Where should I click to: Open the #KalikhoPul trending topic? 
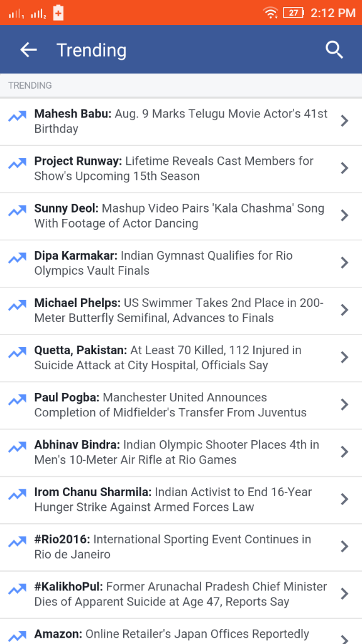coord(181,594)
